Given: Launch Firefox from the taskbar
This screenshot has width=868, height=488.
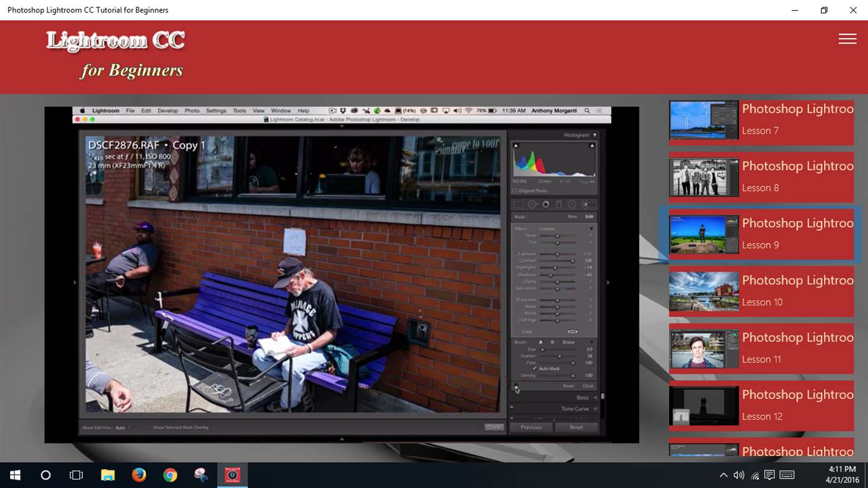Looking at the screenshot, I should coord(139,475).
